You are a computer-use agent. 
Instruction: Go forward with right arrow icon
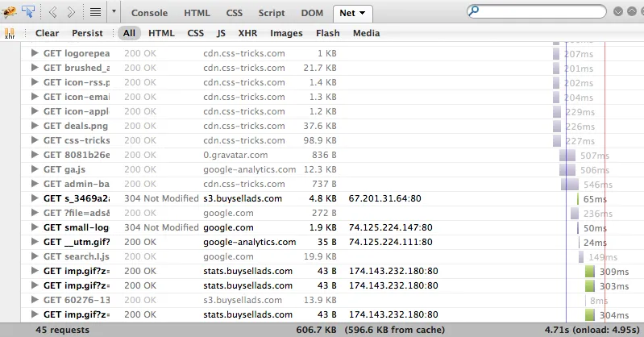click(x=71, y=12)
